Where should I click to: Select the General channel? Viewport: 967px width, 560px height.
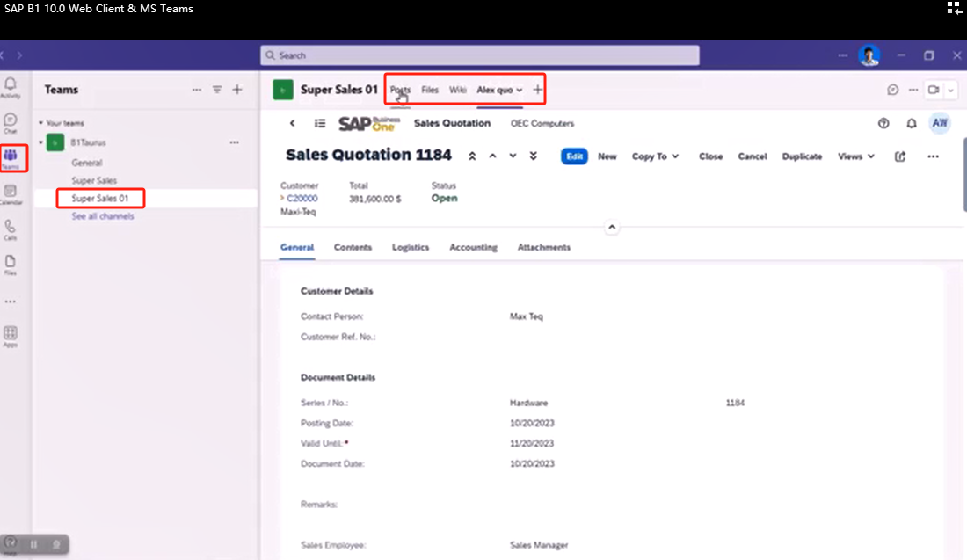(x=87, y=163)
